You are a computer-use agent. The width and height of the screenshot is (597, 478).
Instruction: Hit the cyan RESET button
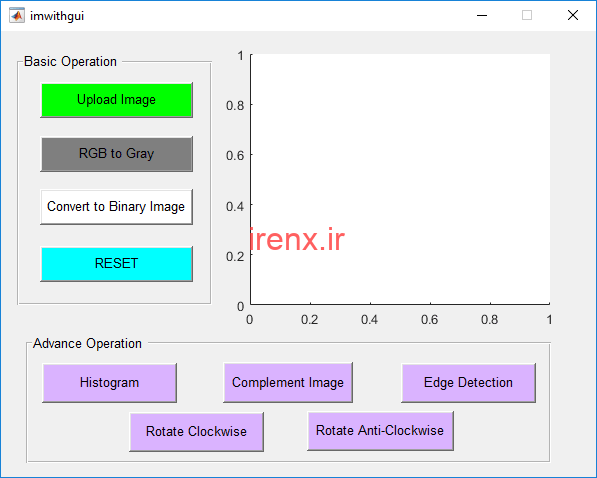coord(117,264)
